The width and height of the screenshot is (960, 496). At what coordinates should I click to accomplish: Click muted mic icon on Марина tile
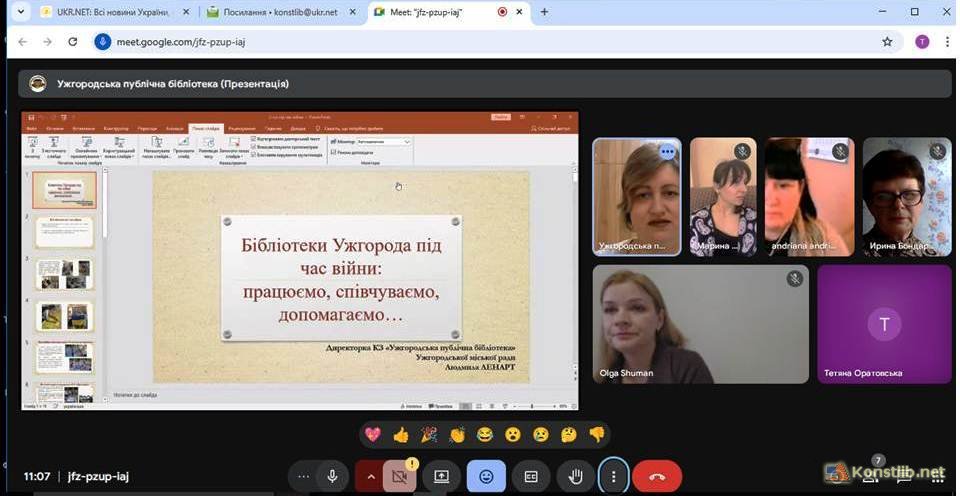pos(743,151)
